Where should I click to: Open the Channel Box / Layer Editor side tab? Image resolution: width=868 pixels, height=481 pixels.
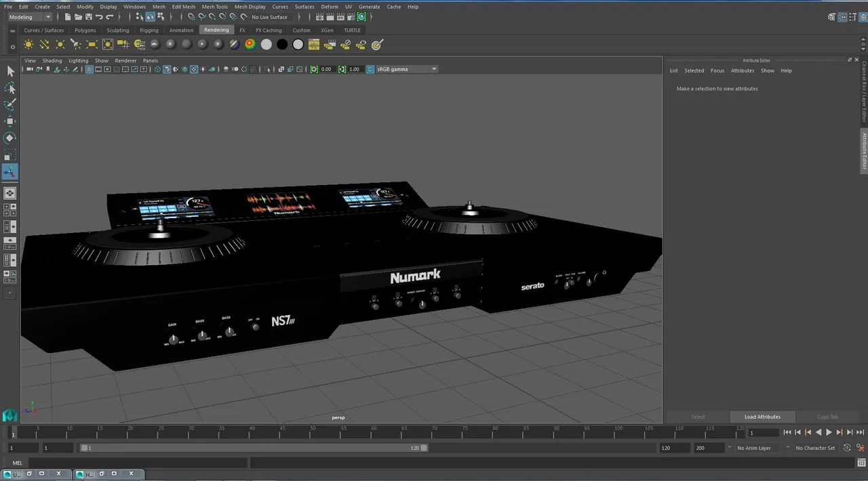pos(864,91)
